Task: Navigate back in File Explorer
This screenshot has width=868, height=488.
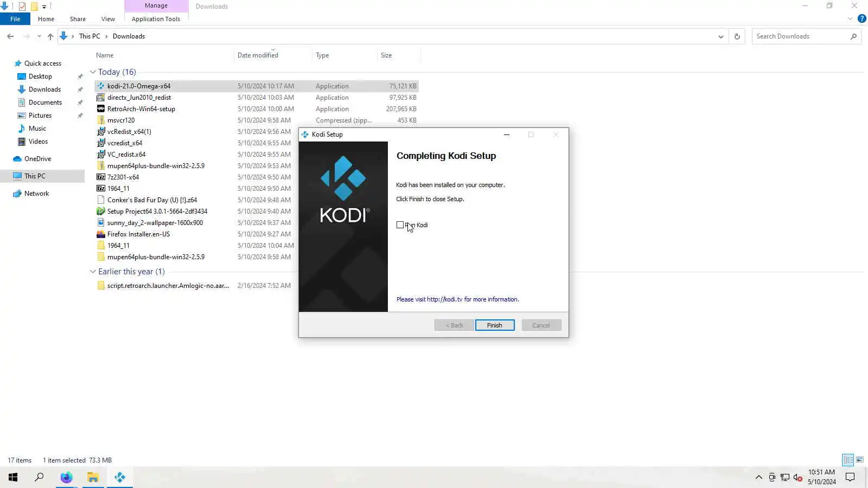Action: point(10,36)
